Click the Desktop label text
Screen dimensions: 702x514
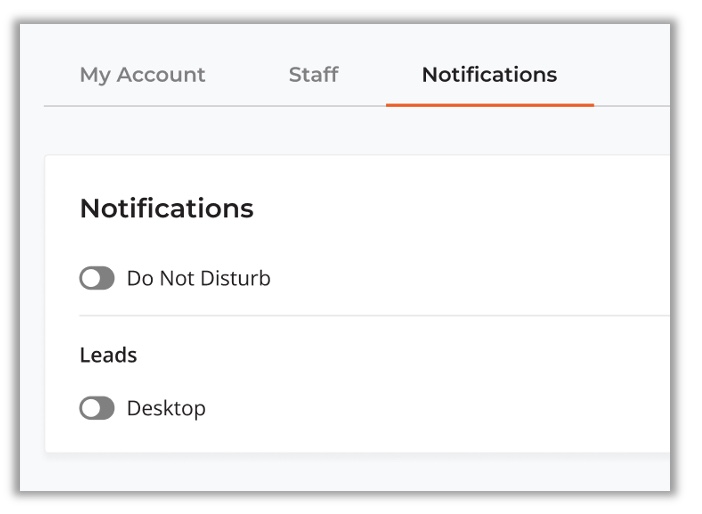click(x=166, y=409)
